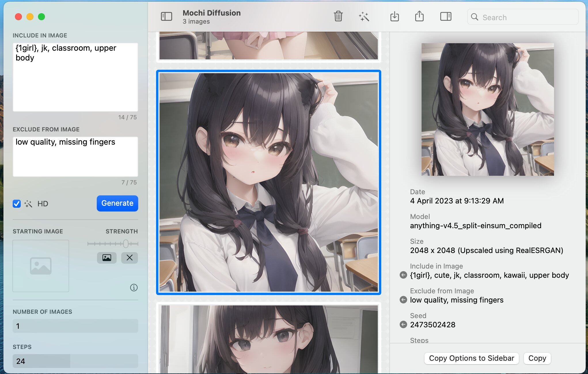
Task: Click the Steps slider bar showing 24
Action: coord(75,361)
